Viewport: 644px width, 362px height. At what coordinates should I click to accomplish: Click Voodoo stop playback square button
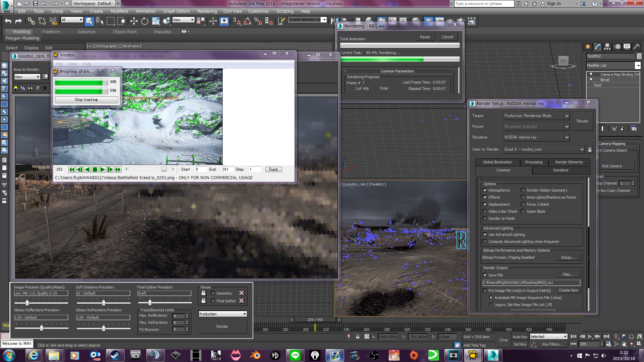coord(95,169)
